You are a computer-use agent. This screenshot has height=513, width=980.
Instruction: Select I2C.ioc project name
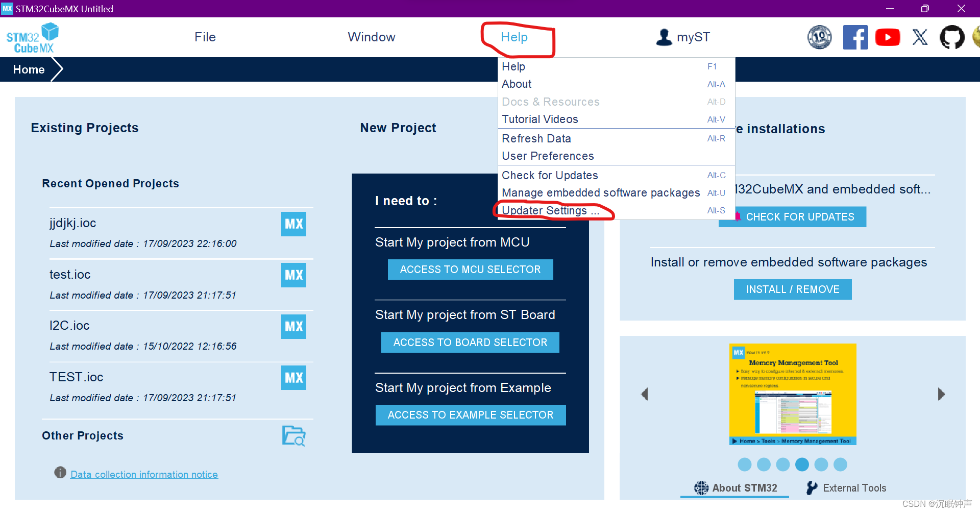(69, 326)
